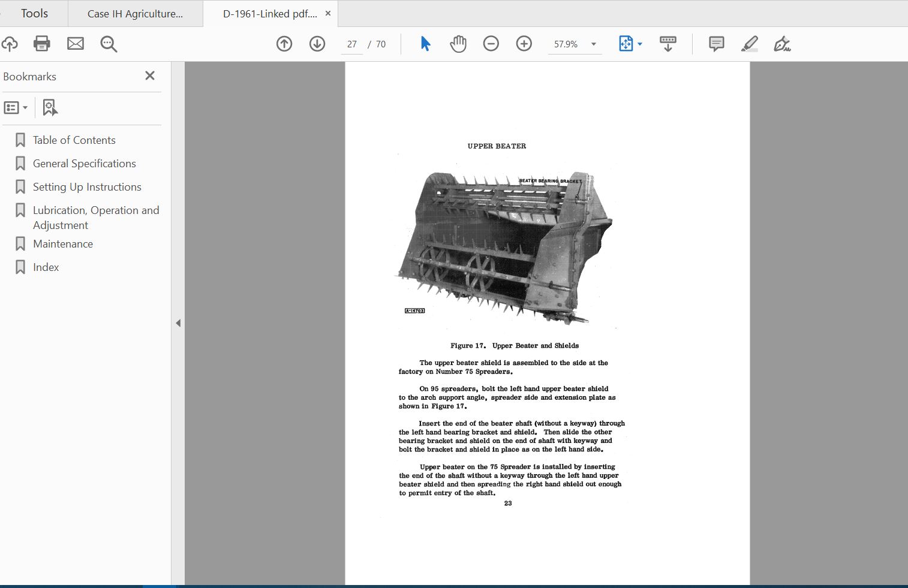Click the zoom percentage field
Image resolution: width=908 pixels, height=588 pixels.
point(566,44)
